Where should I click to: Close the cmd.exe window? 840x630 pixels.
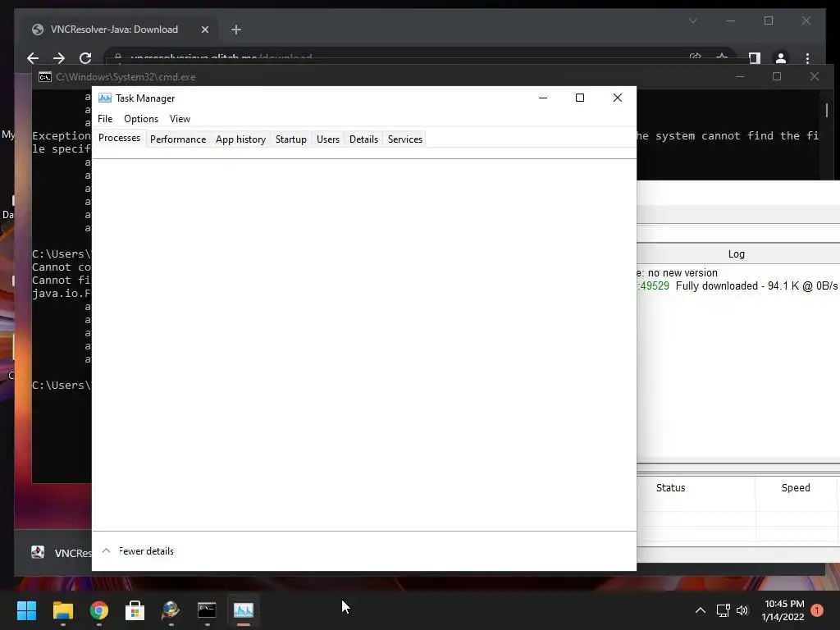pos(815,77)
